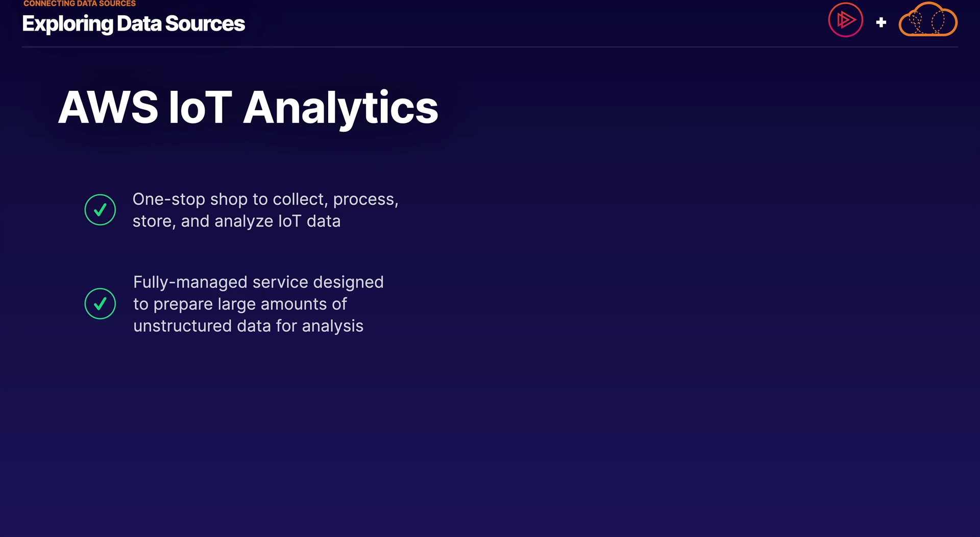This screenshot has height=537, width=980.
Task: Click the plus sign between the logos
Action: (x=881, y=22)
